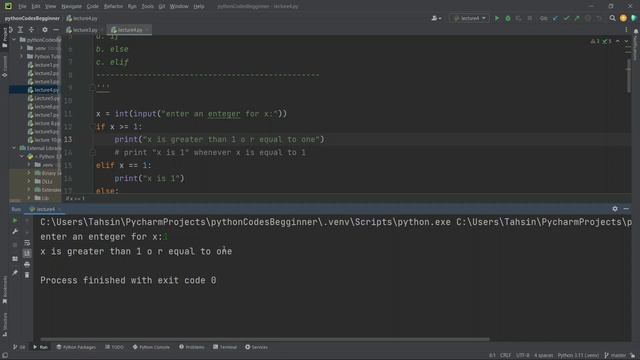Open Search Everywhere magnifier icon
This screenshot has width=640, height=360.
point(612,18)
